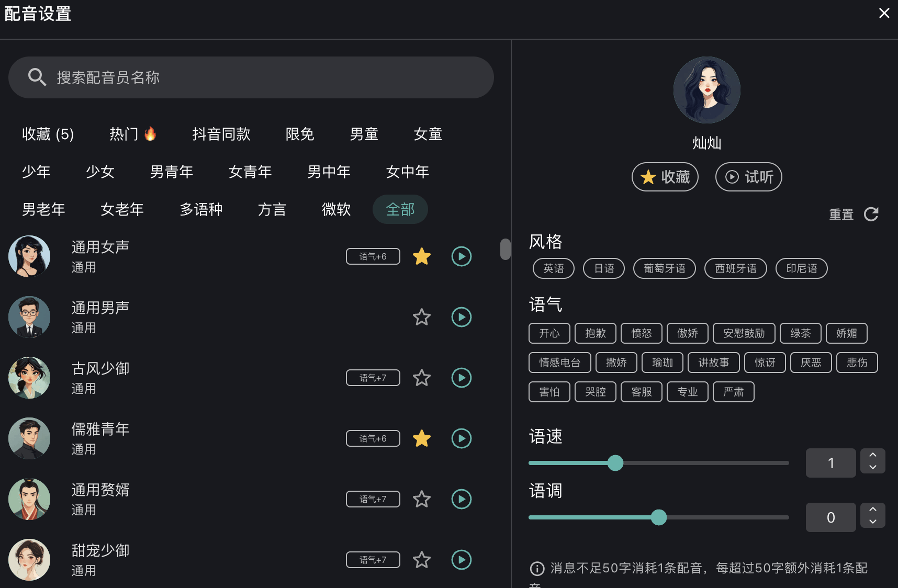Image resolution: width=898 pixels, height=588 pixels.
Task: Open the 抖音同款 category tab
Action: (221, 134)
